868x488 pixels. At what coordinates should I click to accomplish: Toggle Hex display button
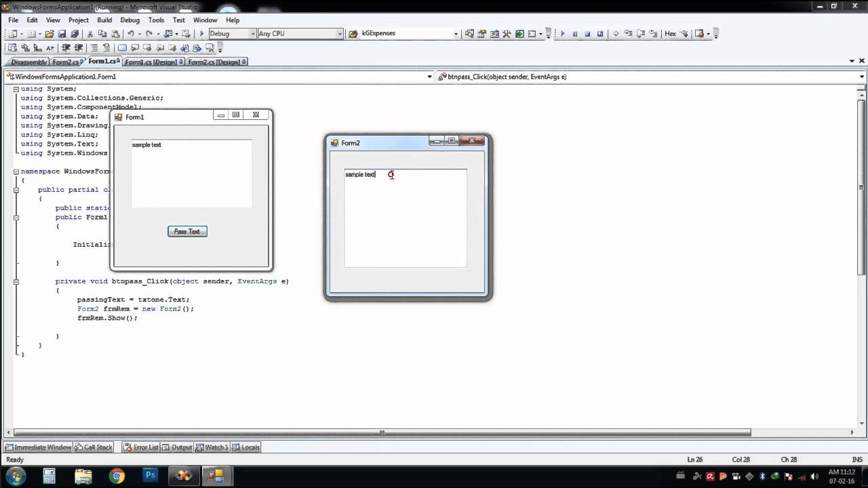pyautogui.click(x=671, y=33)
